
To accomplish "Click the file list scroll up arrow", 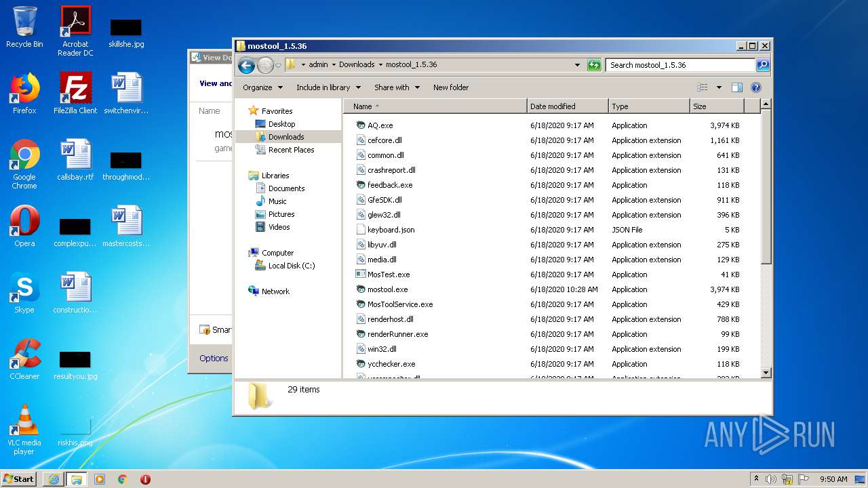I will pyautogui.click(x=766, y=104).
